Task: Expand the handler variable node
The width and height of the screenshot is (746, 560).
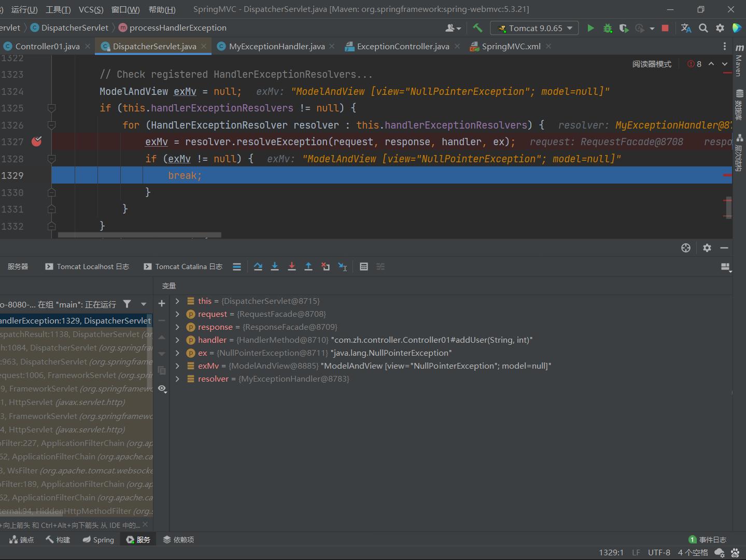Action: (177, 340)
